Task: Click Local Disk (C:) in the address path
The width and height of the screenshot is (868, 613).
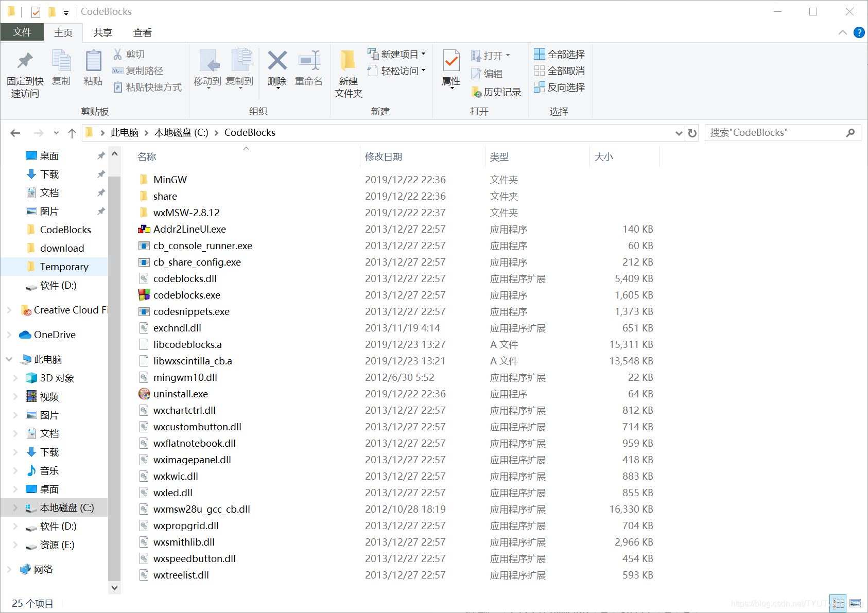Action: tap(181, 133)
